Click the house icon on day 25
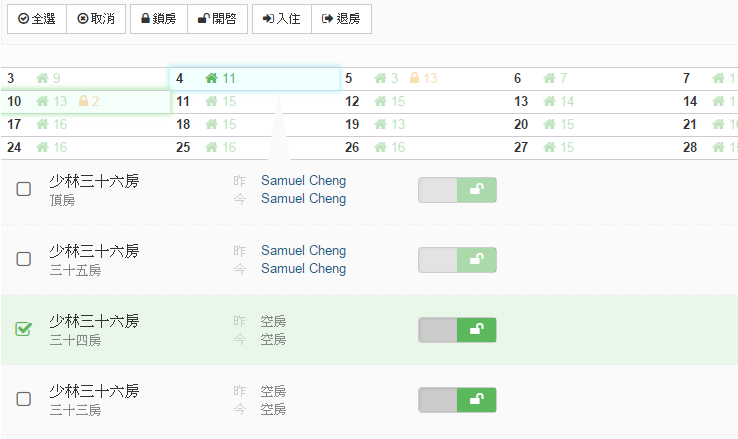The height and width of the screenshot is (439, 738). point(211,147)
